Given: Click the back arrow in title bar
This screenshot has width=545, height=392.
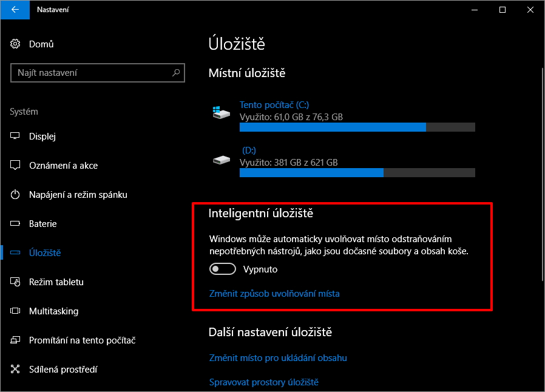Looking at the screenshot, I should pyautogui.click(x=15, y=10).
